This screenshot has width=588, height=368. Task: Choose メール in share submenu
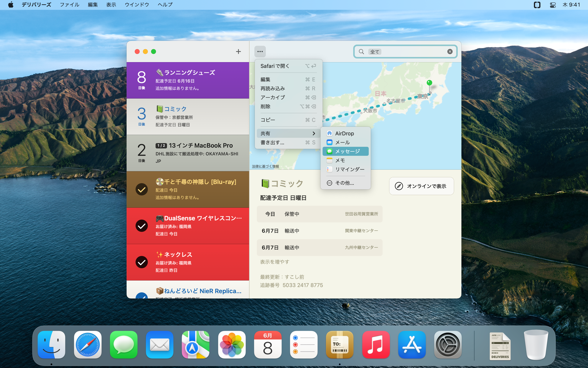345,142
